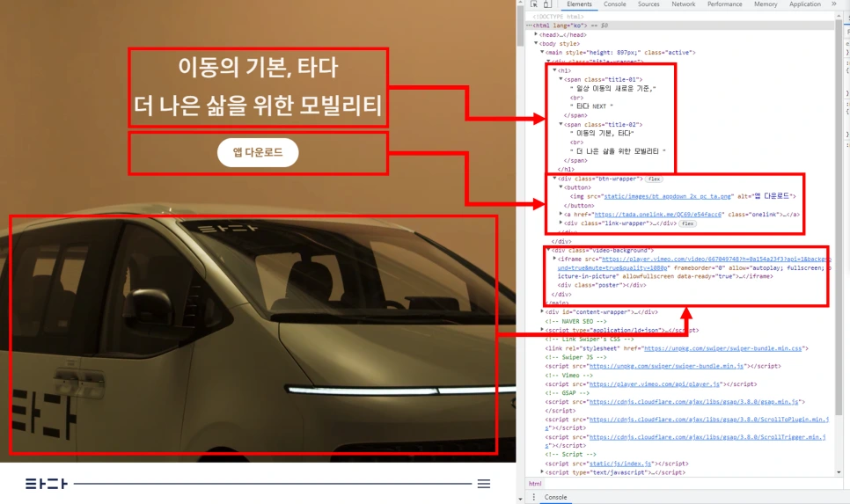850x504 pixels.
Task: Show more DevTools tabs via the chevron
Action: pos(834,4)
